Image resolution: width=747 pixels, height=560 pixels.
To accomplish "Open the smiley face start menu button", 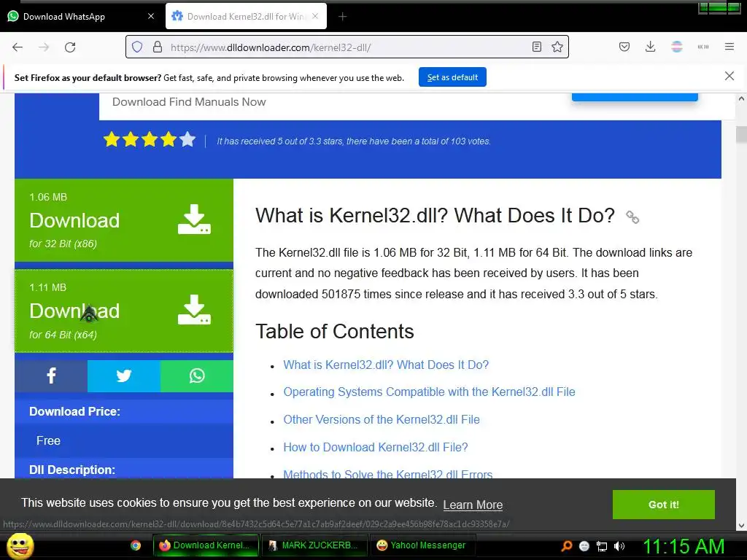I will 20,545.
